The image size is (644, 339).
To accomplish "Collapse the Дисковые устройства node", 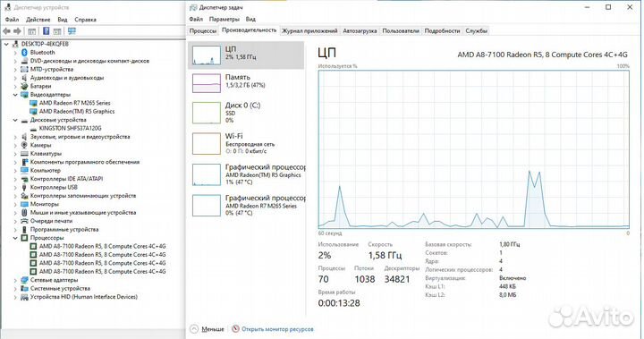I will click(x=15, y=120).
